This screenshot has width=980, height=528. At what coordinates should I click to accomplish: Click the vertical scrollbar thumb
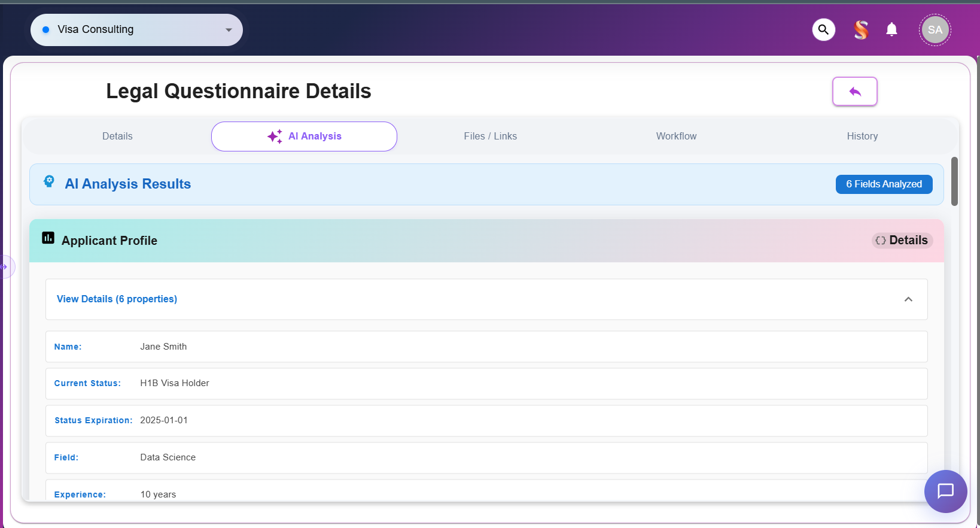(x=954, y=181)
